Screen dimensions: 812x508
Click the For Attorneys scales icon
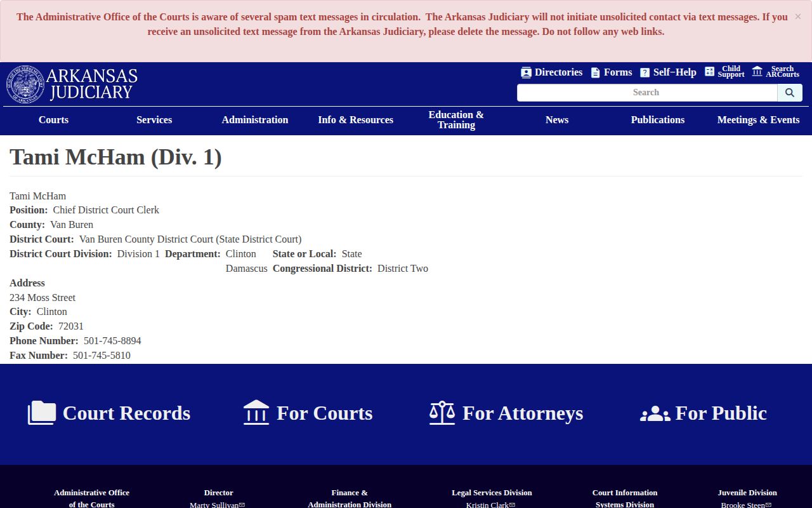442,413
